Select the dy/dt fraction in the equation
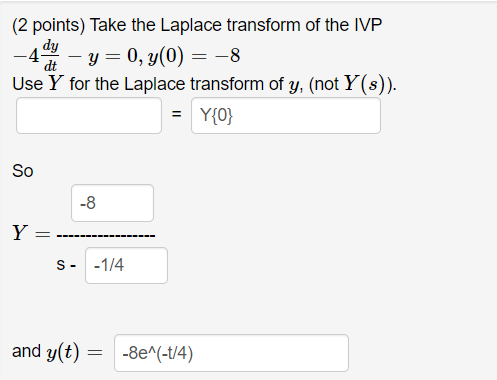The image size is (497, 380). pyautogui.click(x=51, y=56)
